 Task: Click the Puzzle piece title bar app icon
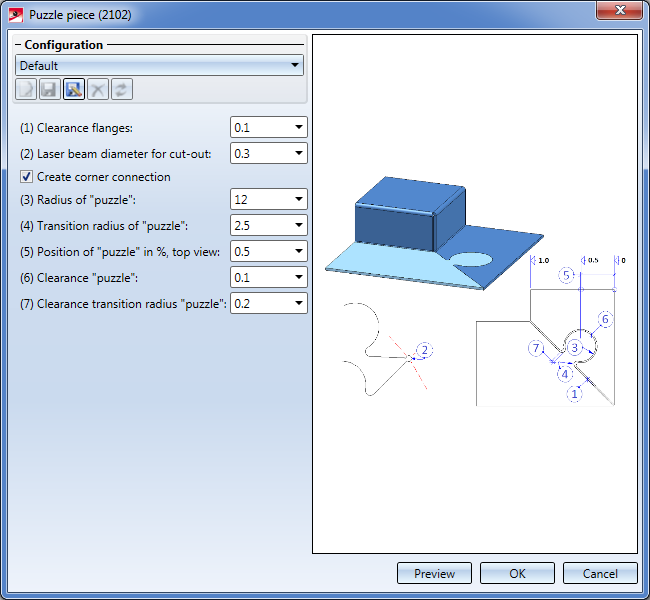pyautogui.click(x=16, y=15)
